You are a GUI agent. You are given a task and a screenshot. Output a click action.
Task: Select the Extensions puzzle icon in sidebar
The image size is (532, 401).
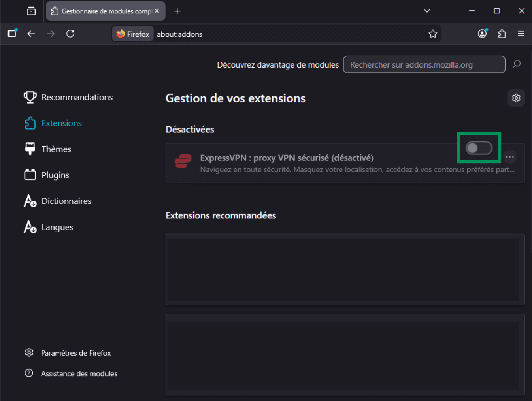30,123
